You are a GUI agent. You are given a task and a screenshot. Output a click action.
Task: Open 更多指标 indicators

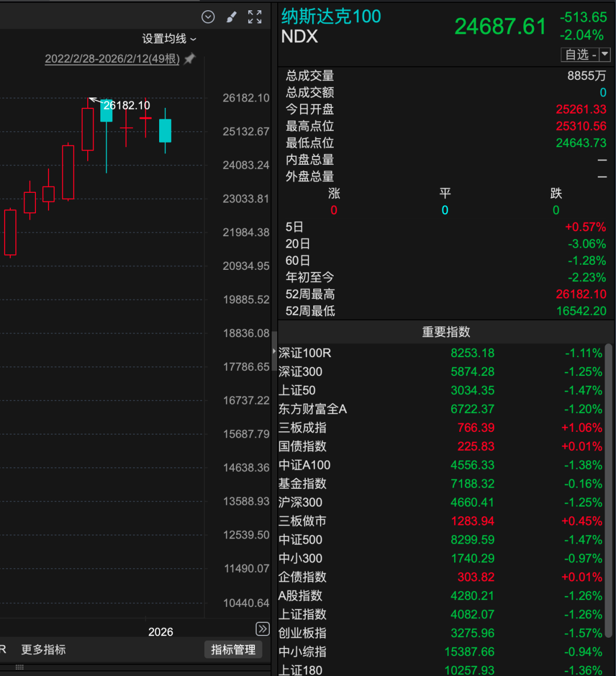(x=43, y=650)
